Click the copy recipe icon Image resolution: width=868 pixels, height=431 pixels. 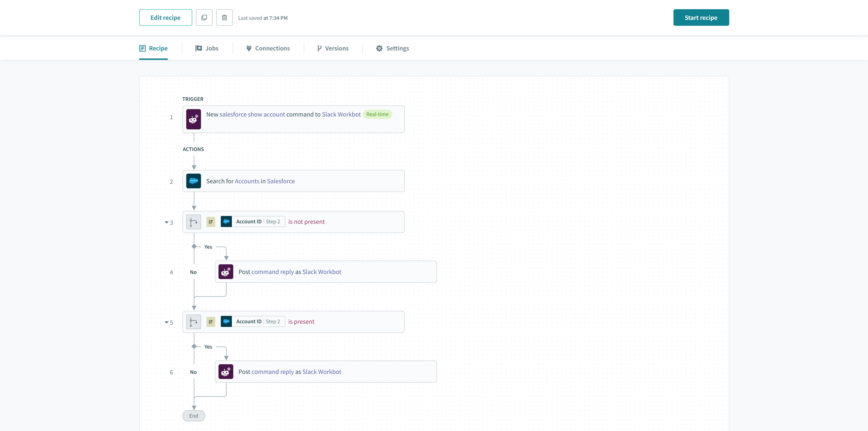click(x=204, y=17)
